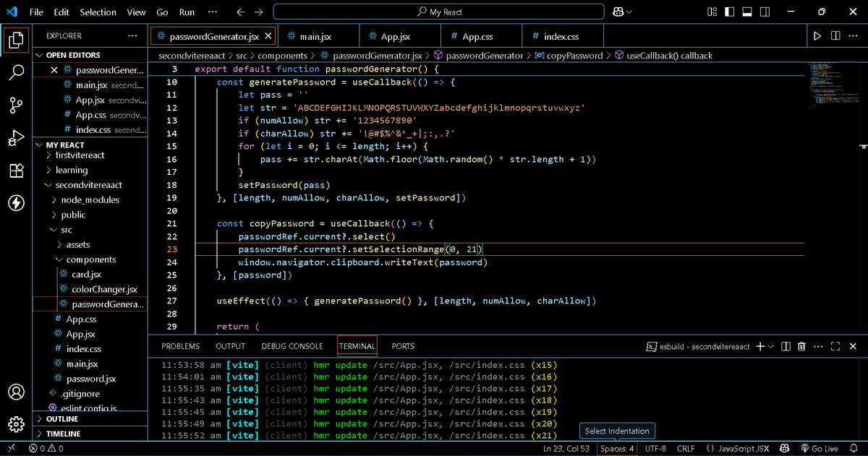Viewport: 868px width, 456px height.
Task: Change UTF-8 encoding in the status bar
Action: [655, 449]
